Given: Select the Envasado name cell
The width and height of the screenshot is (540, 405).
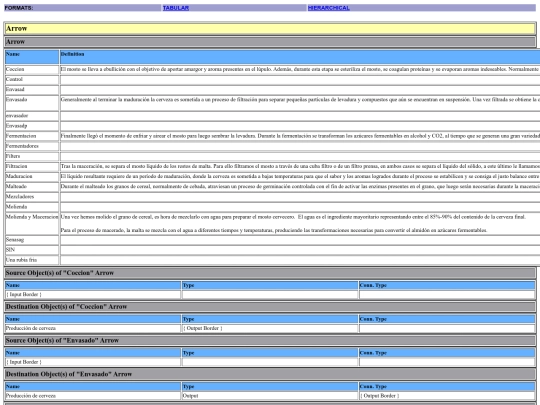Looking at the screenshot, I should [x=32, y=103].
